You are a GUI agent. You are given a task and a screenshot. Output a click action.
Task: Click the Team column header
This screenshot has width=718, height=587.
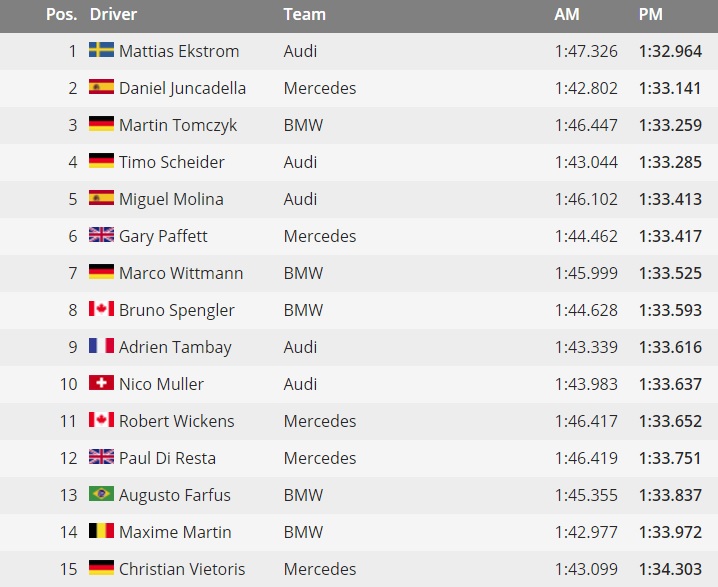point(305,15)
